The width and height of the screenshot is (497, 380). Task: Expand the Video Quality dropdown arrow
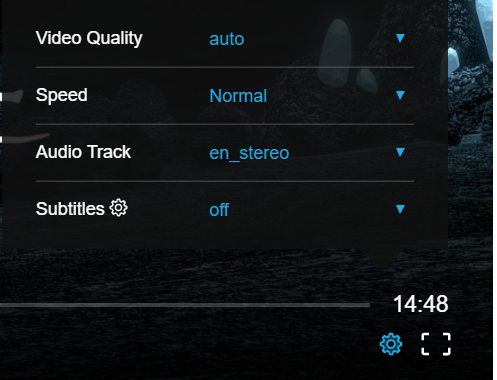click(400, 38)
